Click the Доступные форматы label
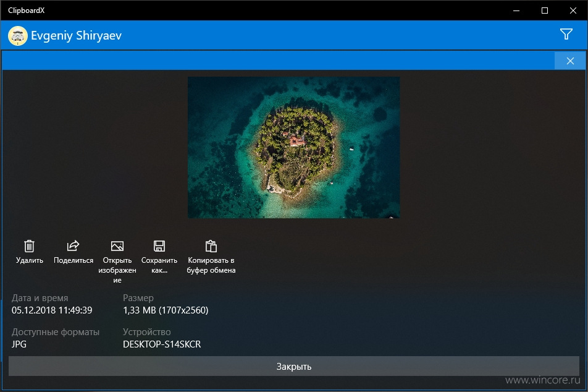588x392 pixels. [x=56, y=332]
